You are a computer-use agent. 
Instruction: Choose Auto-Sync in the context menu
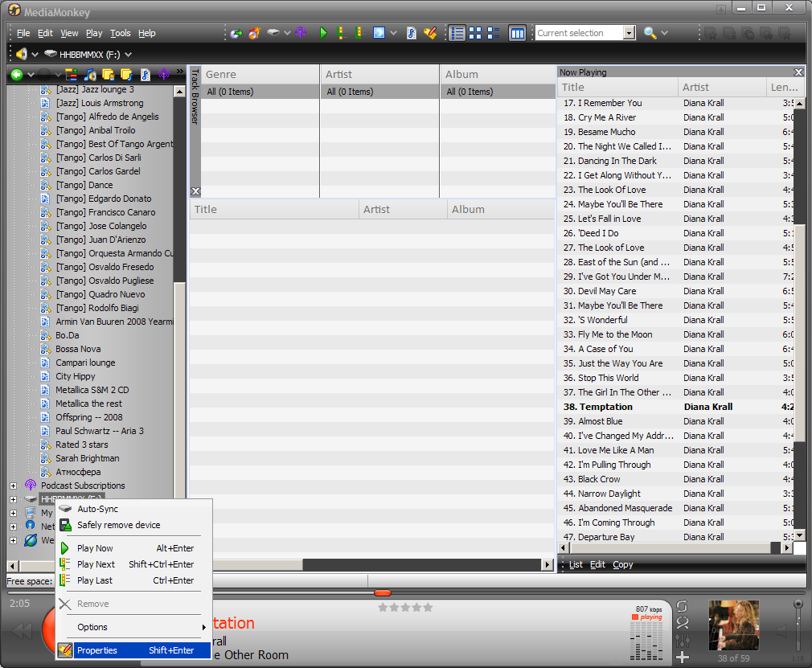[x=133, y=509]
